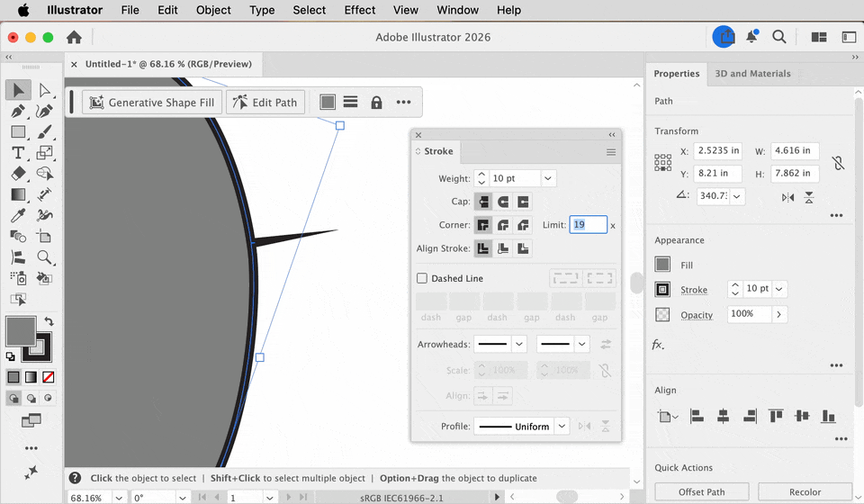Select the Selection tool arrow

coord(18,90)
